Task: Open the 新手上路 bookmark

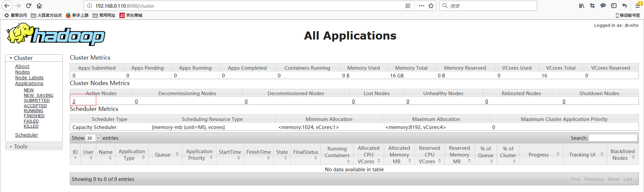Action: [x=77, y=15]
